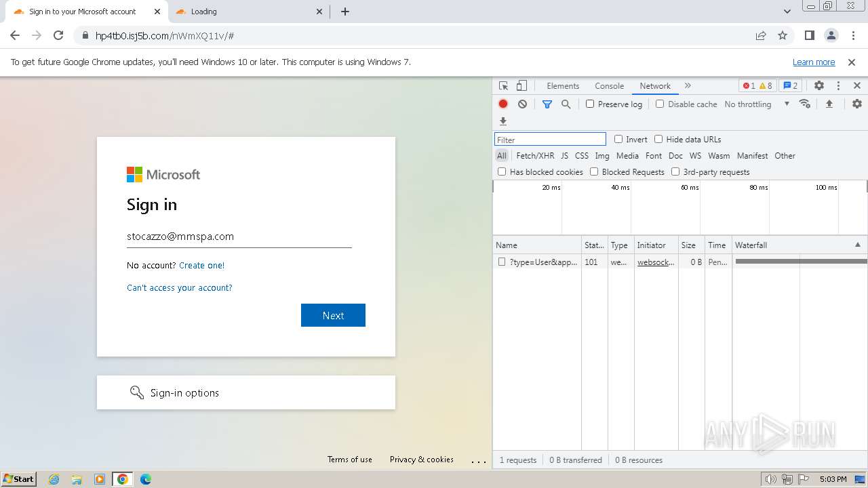Select the Network tab
The height and width of the screenshot is (488, 868).
tap(655, 86)
